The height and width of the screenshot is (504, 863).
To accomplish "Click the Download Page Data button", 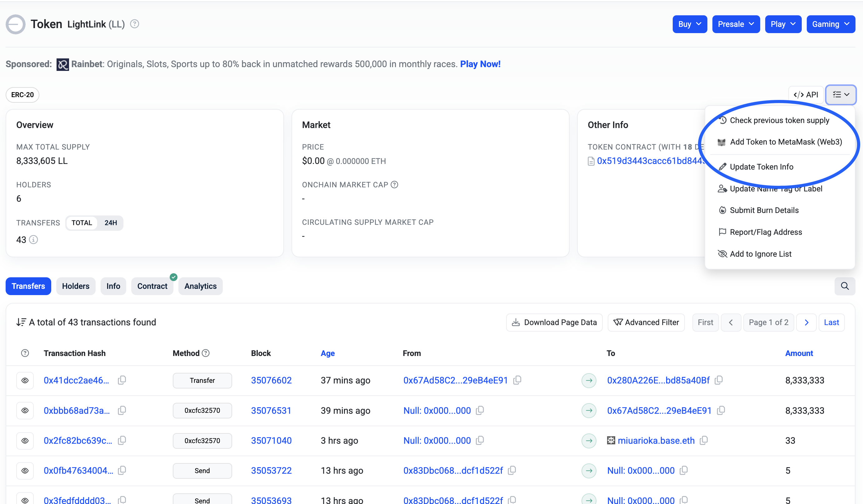I will coord(554,322).
